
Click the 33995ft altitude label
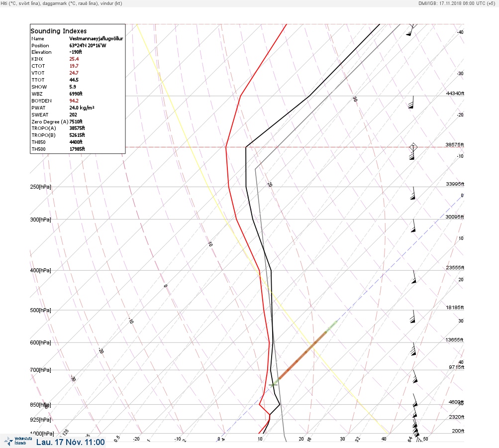455,184
